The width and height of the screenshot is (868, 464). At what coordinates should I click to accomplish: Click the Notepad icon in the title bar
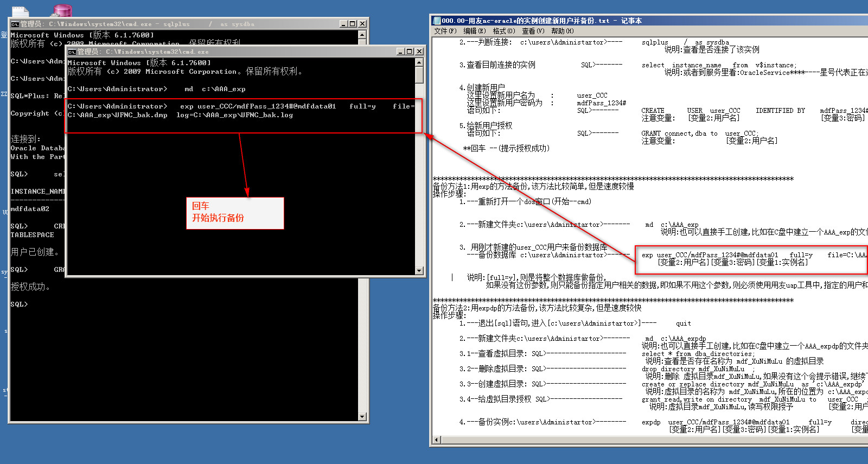coord(437,21)
